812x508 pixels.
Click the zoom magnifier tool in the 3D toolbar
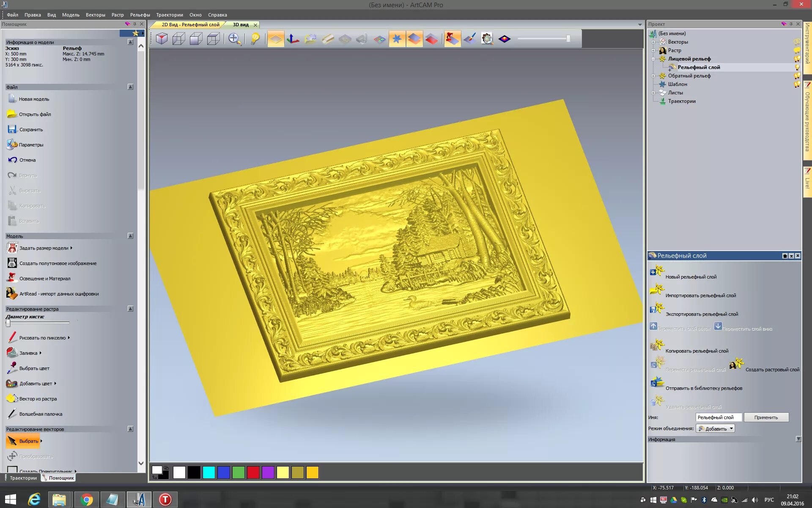(234, 39)
